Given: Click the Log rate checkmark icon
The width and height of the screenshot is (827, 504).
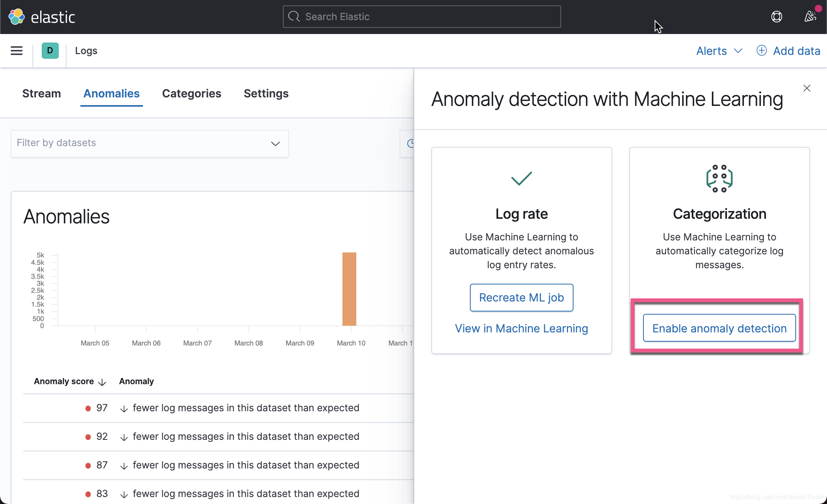Looking at the screenshot, I should pos(521,178).
